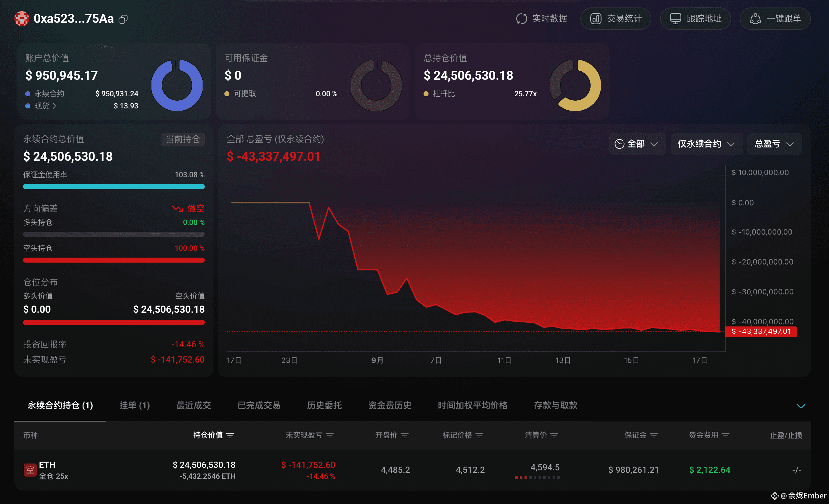The width and height of the screenshot is (829, 504).
Task: Click the 可用保证金 donut chart
Action: pyautogui.click(x=376, y=85)
